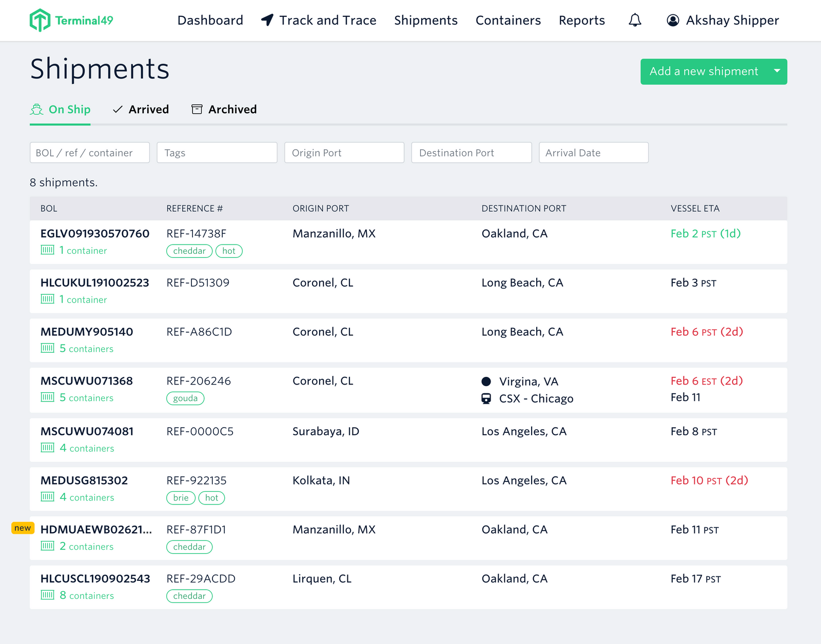Click the Add a new shipment button
Screen dimensions: 821x644
tap(703, 72)
